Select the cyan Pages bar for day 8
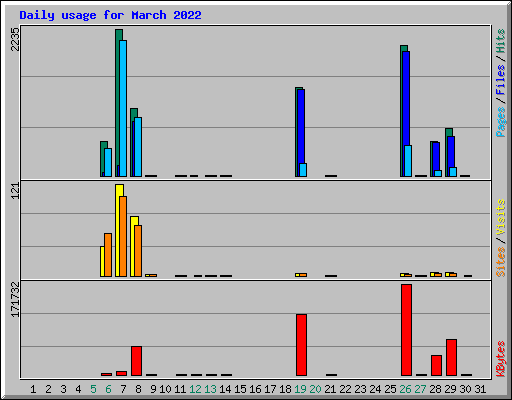This screenshot has width=512, height=400. (x=138, y=147)
